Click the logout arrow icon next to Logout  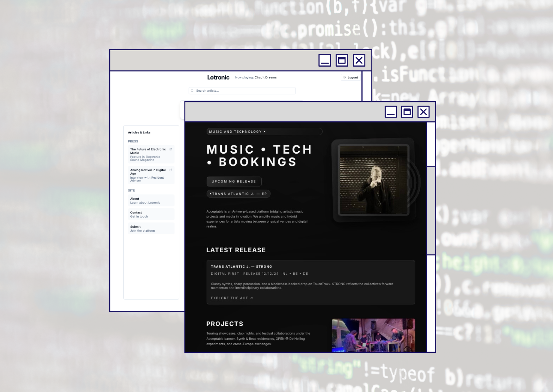click(x=345, y=77)
